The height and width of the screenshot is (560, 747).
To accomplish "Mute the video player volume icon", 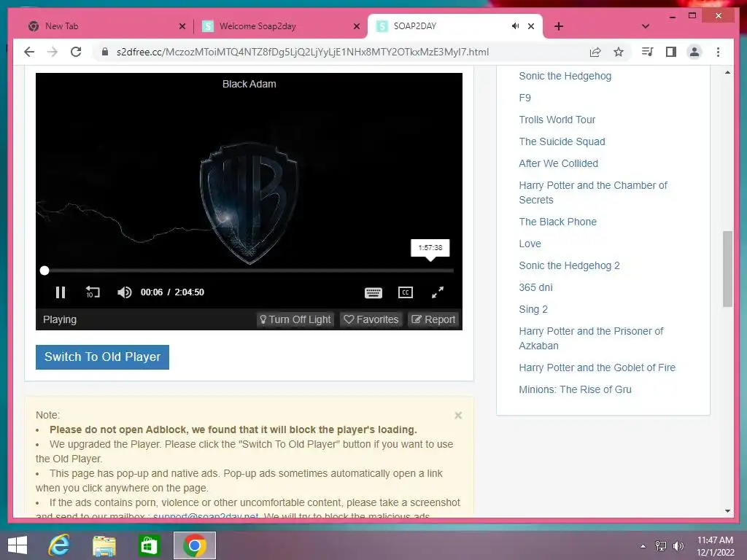I will 124,292.
